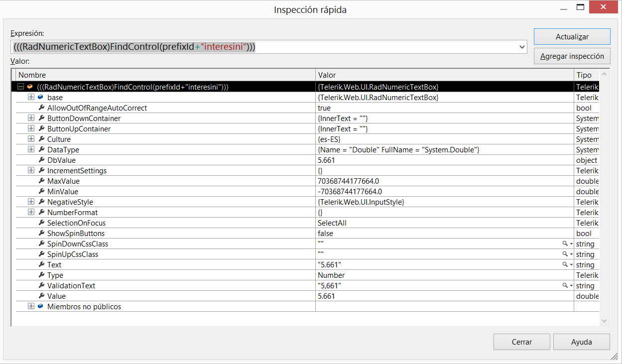Image resolution: width=622 pixels, height=364 pixels.
Task: Select the DataType value with System.Double
Action: tap(398, 149)
